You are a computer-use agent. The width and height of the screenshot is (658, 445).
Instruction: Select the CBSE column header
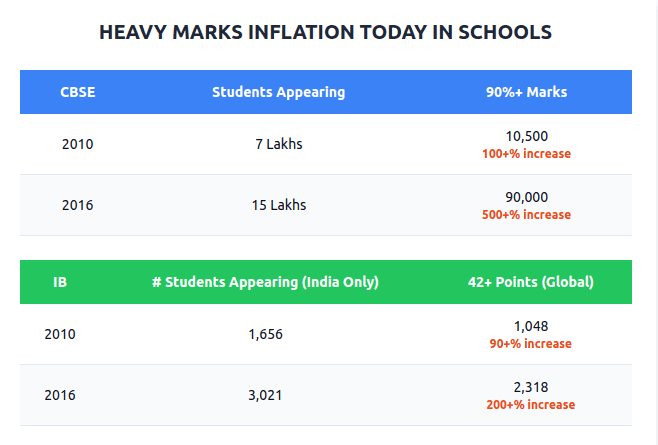tap(77, 92)
